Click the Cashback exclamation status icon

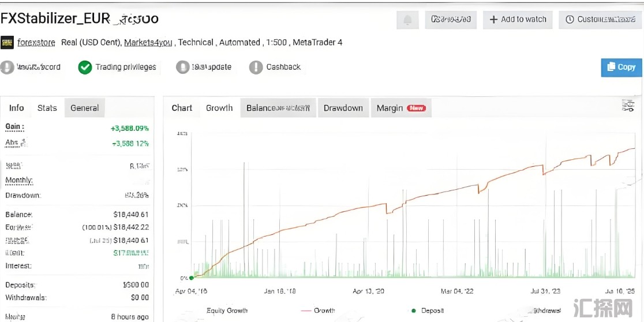point(256,68)
